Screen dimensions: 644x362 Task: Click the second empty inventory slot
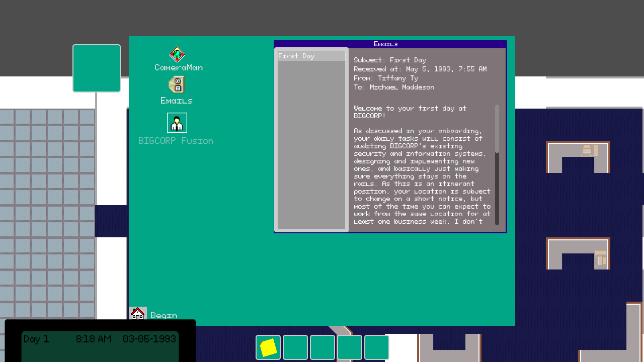click(295, 347)
